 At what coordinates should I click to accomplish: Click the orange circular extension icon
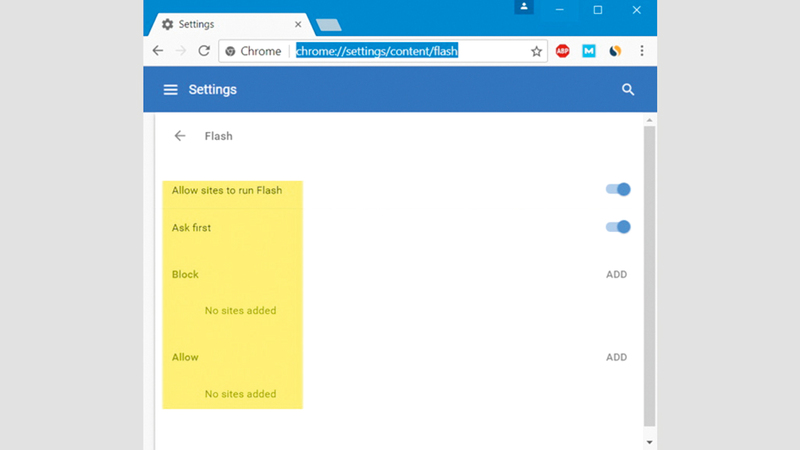615,51
